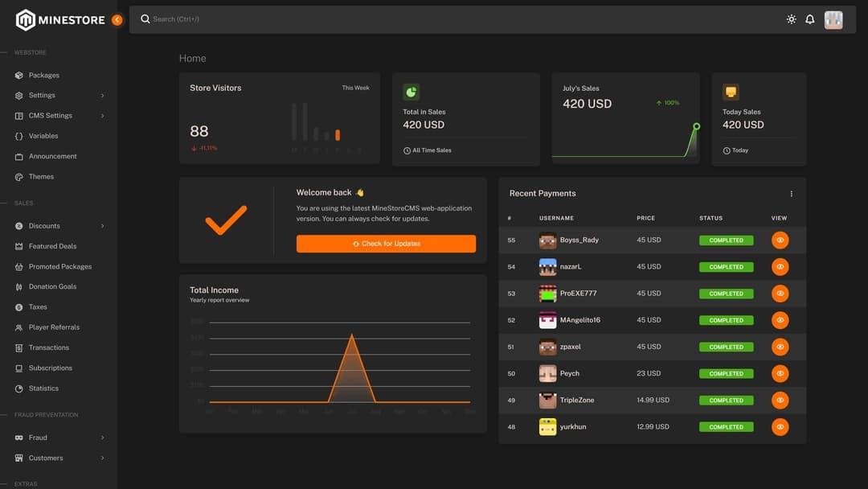Viewport: 868px width, 489px height.
Task: Open the notifications bell
Action: click(809, 18)
